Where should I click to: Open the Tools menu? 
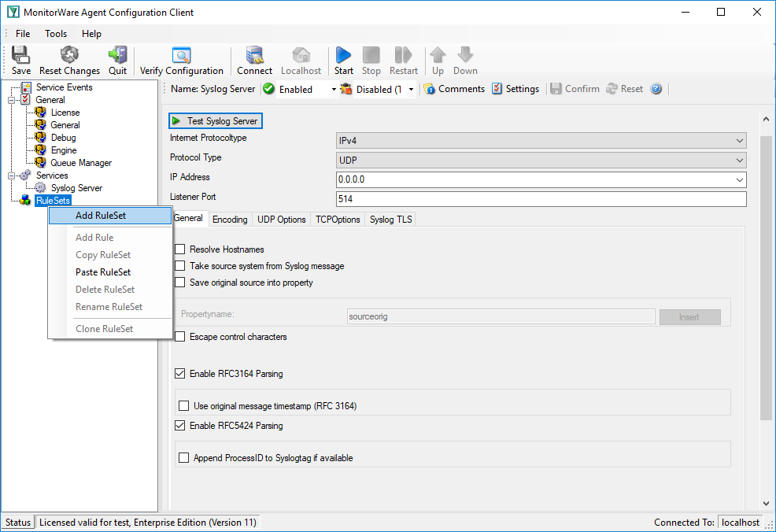coord(55,34)
